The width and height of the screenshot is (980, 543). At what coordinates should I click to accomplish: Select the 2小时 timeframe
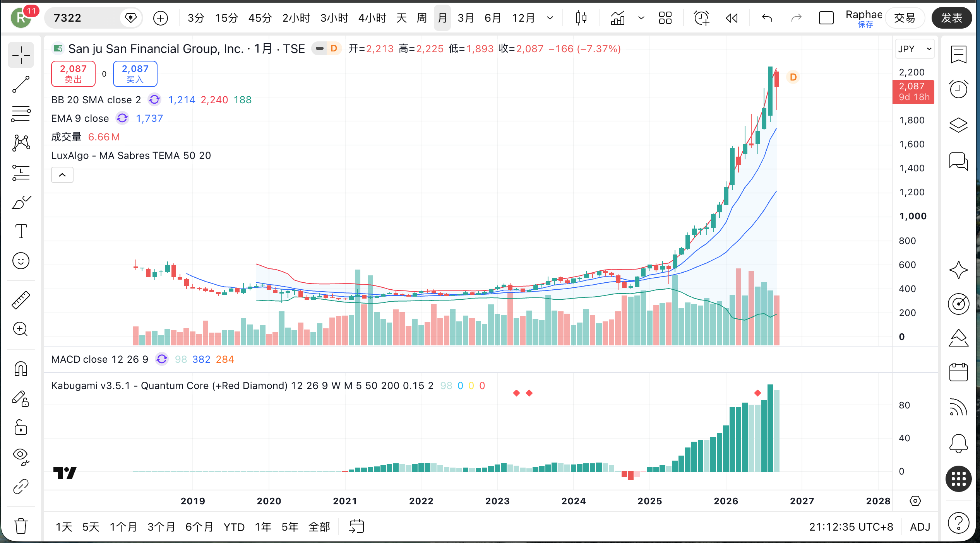(296, 18)
